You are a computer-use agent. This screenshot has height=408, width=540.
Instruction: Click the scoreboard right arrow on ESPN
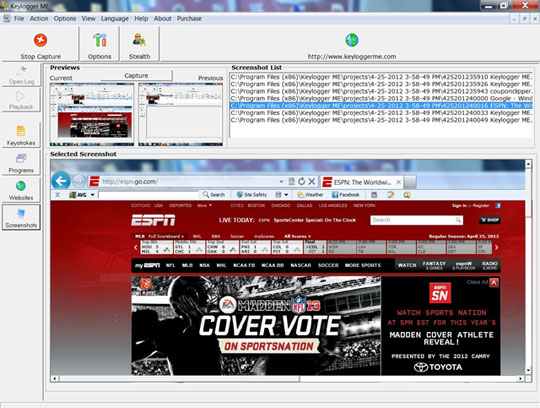click(496, 247)
